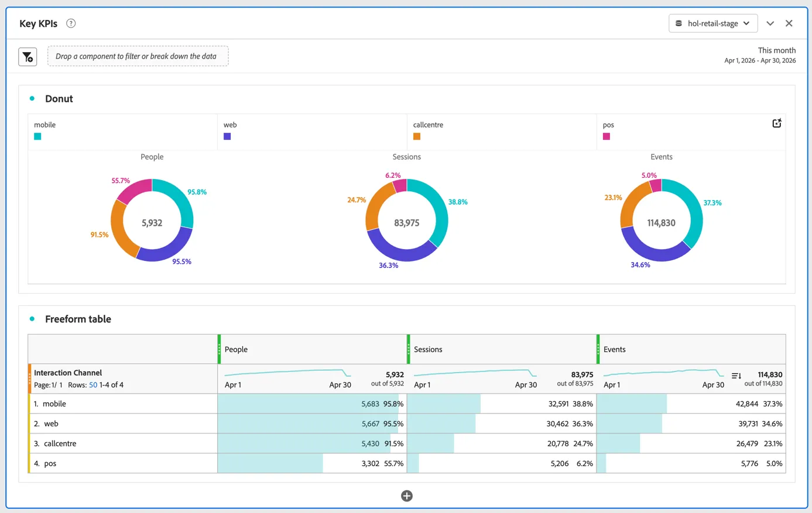Click the pos pink legend swatch
Image resolution: width=812 pixels, height=513 pixels.
tap(607, 136)
